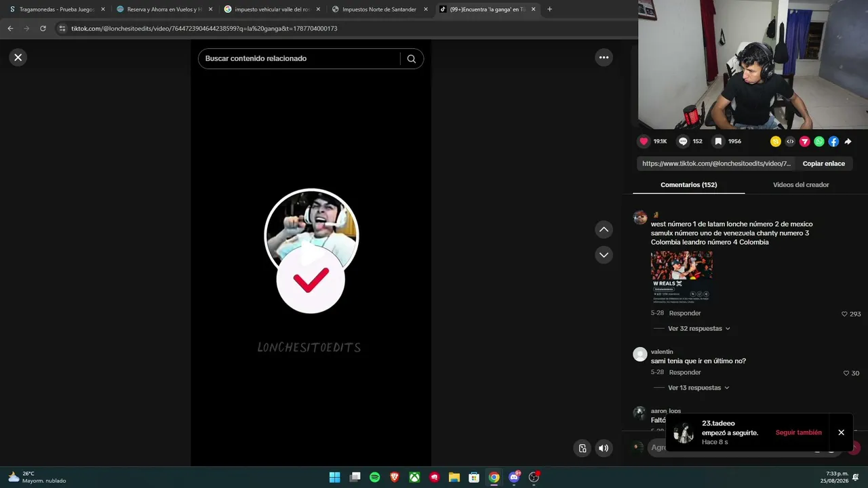
Task: Click Copiar enlace button
Action: [x=824, y=163]
